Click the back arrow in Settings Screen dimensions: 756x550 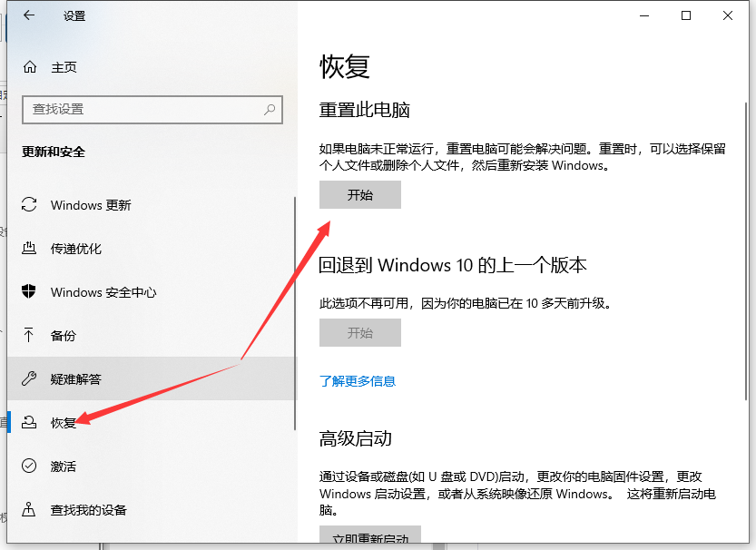point(29,15)
